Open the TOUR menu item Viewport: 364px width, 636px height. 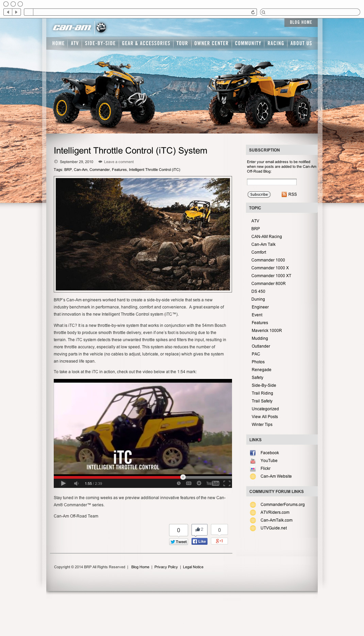[182, 43]
